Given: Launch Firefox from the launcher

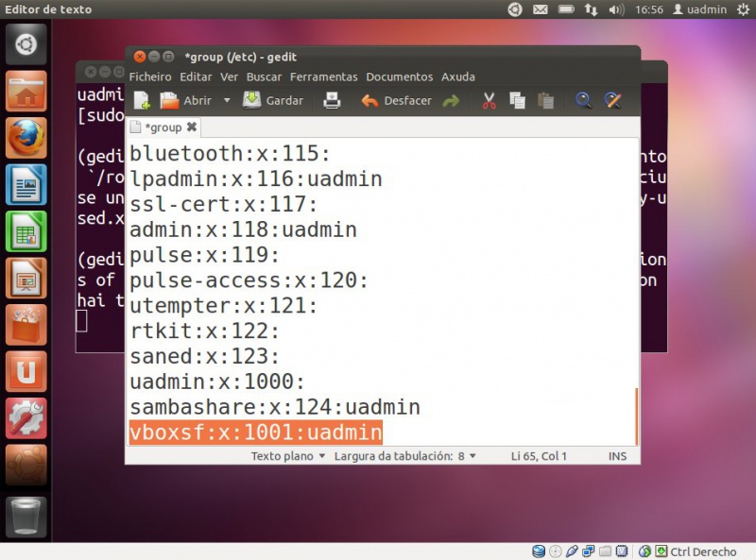Looking at the screenshot, I should 26,138.
